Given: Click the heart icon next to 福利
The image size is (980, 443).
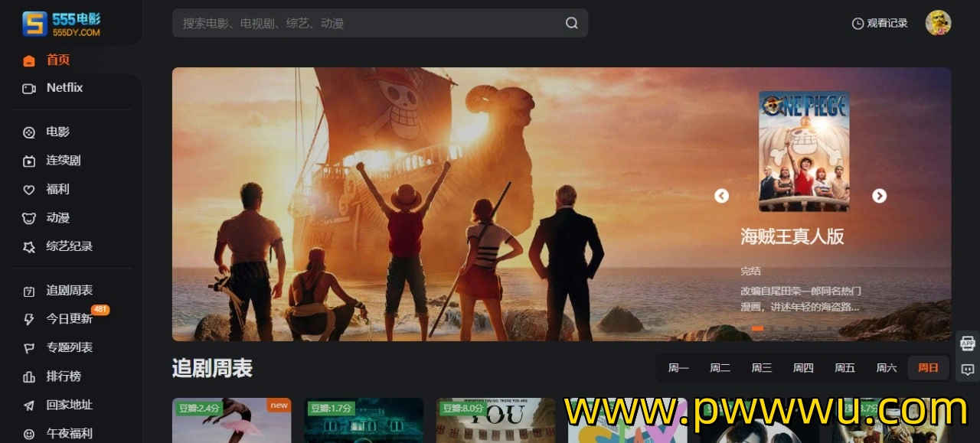Looking at the screenshot, I should point(29,190).
